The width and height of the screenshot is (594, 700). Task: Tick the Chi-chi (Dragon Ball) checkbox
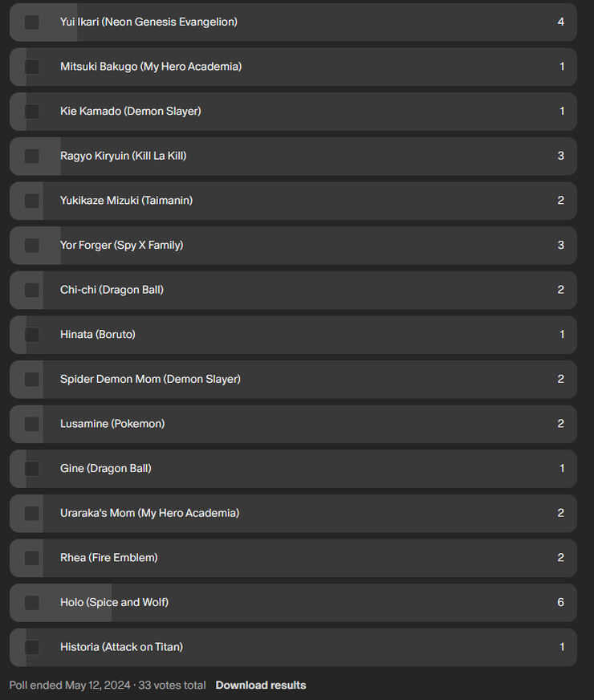(x=32, y=290)
